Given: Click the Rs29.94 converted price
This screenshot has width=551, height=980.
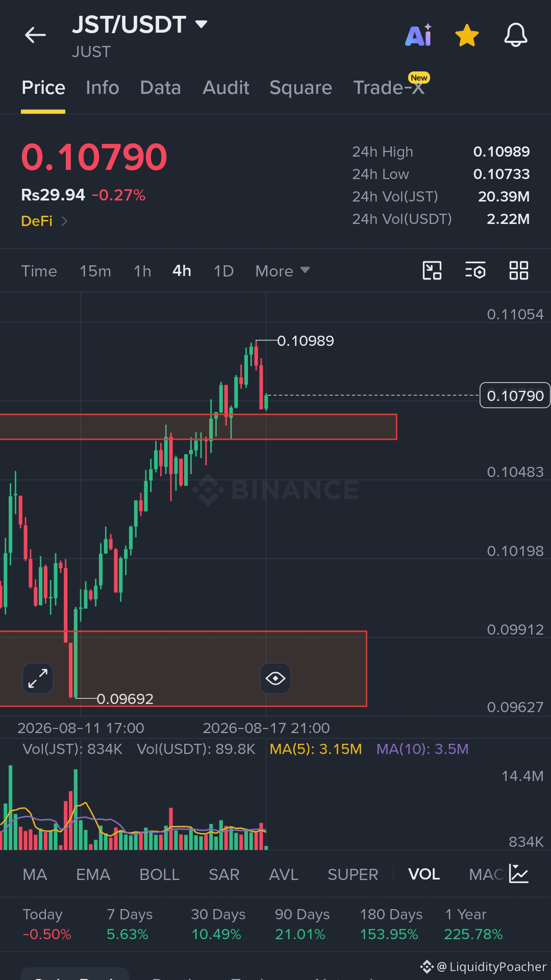Looking at the screenshot, I should 53,195.
